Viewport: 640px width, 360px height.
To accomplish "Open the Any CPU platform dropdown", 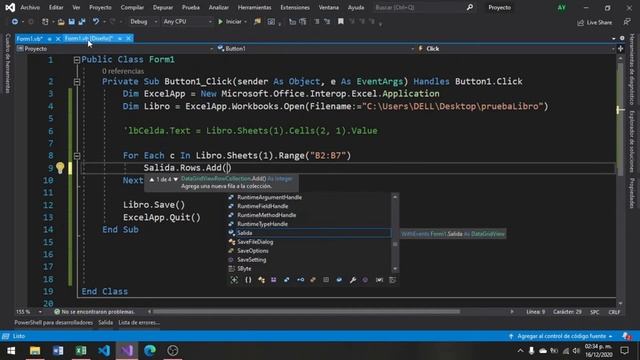I will click(187, 22).
